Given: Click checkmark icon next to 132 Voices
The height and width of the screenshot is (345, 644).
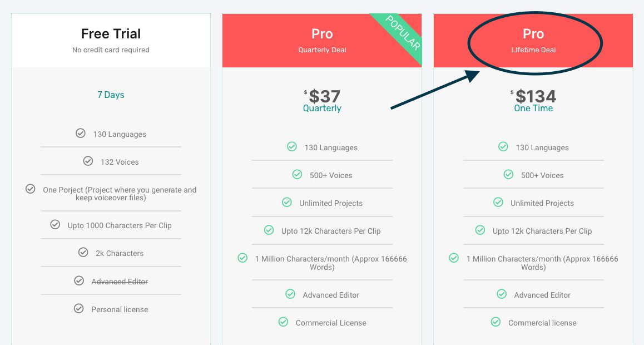Looking at the screenshot, I should click(x=88, y=161).
